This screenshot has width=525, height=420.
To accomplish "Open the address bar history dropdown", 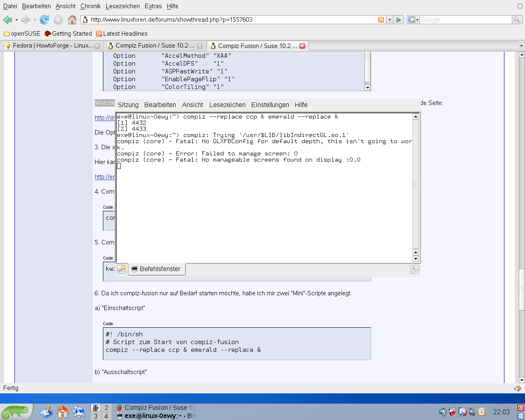I will tap(390, 20).
